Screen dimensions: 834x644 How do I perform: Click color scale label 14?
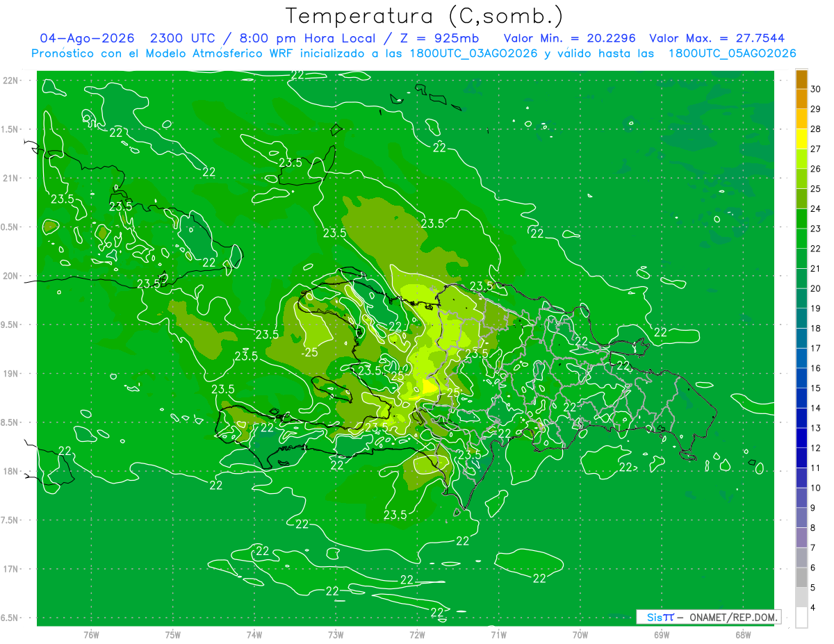point(815,408)
